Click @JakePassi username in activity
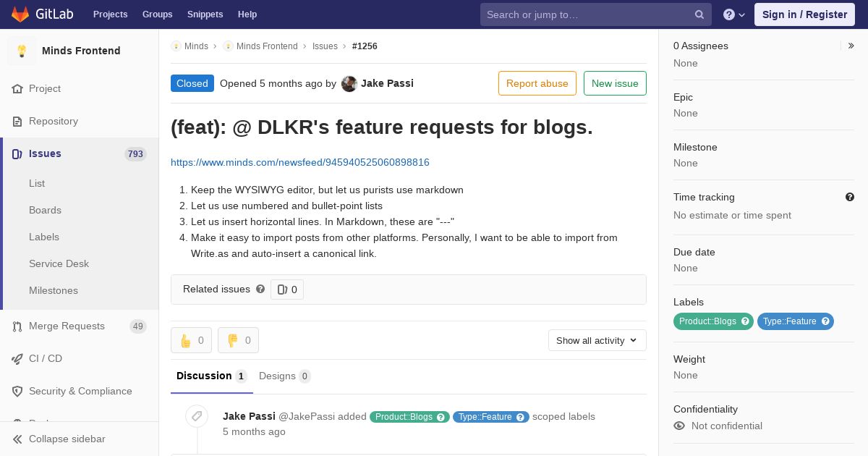 [307, 416]
